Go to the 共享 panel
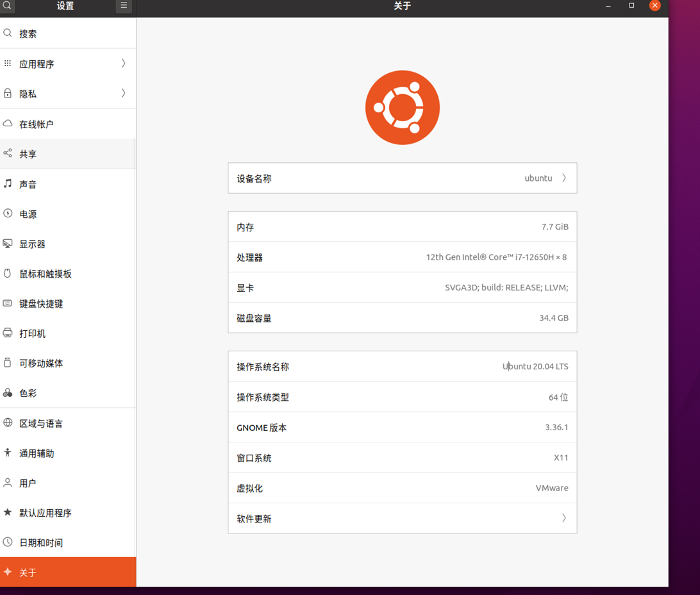The image size is (700, 595). coord(68,153)
